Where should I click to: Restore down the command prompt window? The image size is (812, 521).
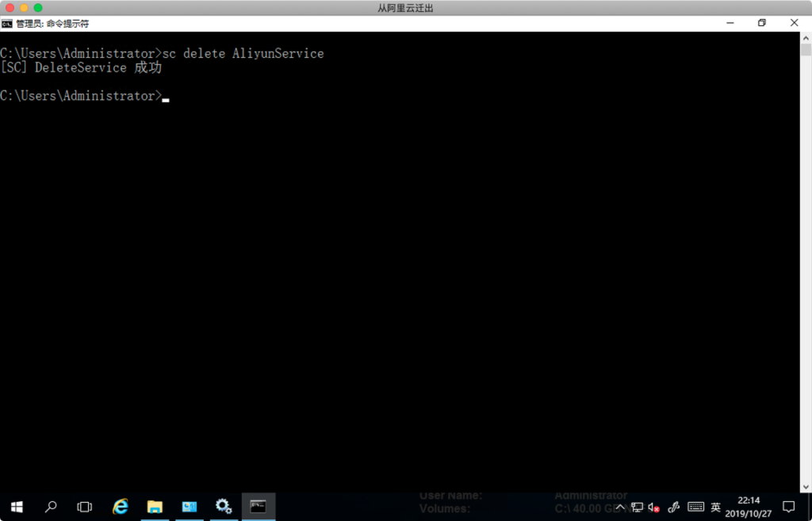click(x=761, y=23)
